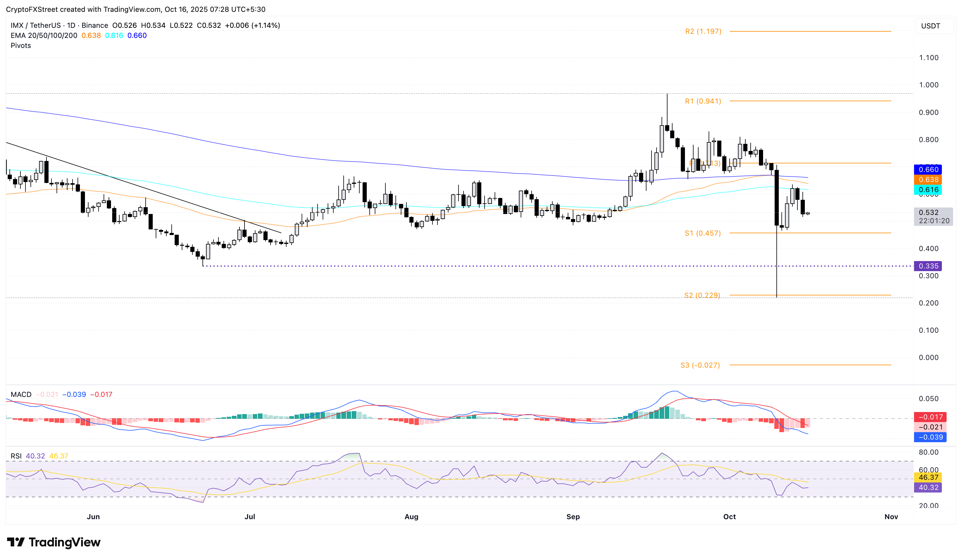Click the yellow 46.37 RSI average tag
This screenshot has height=560, width=962.
(928, 477)
